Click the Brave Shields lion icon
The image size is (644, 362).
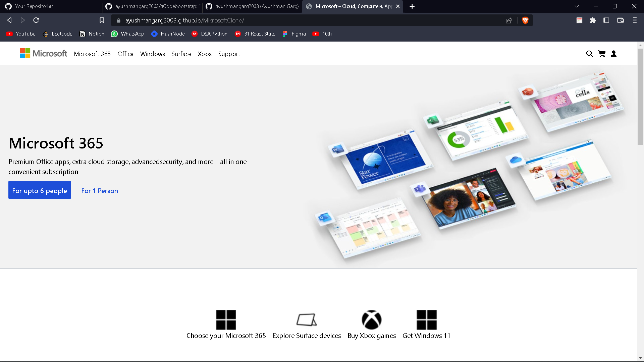[x=525, y=20]
